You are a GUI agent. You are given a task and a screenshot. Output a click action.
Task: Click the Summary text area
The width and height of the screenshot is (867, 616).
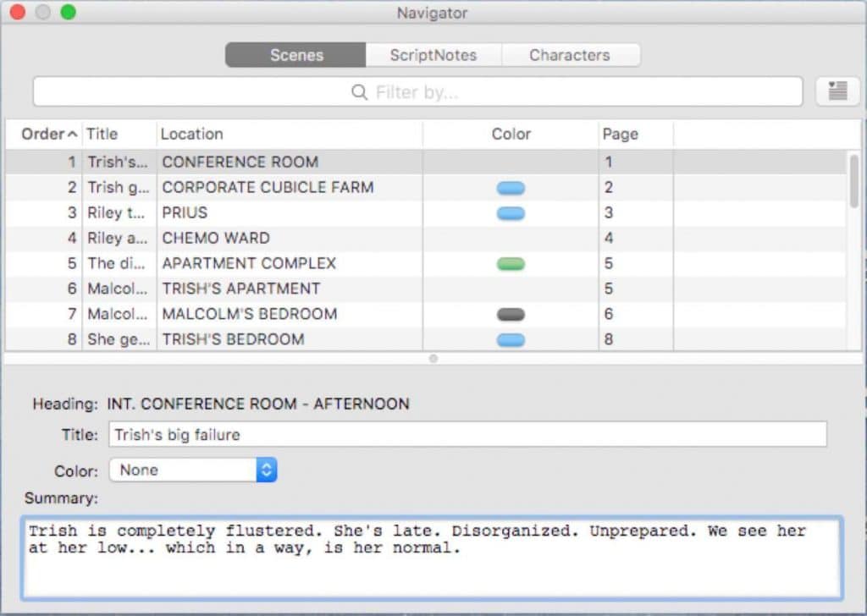[x=432, y=558]
